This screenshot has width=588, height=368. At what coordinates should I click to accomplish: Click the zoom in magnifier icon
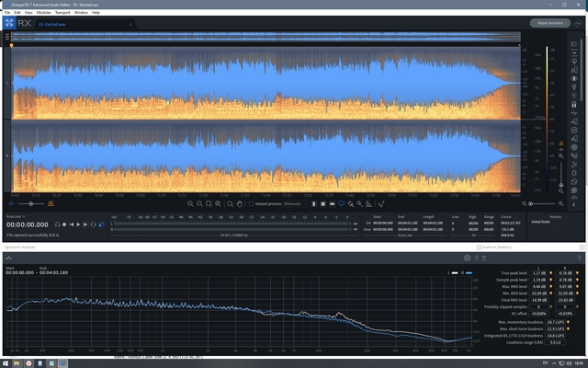(188, 203)
